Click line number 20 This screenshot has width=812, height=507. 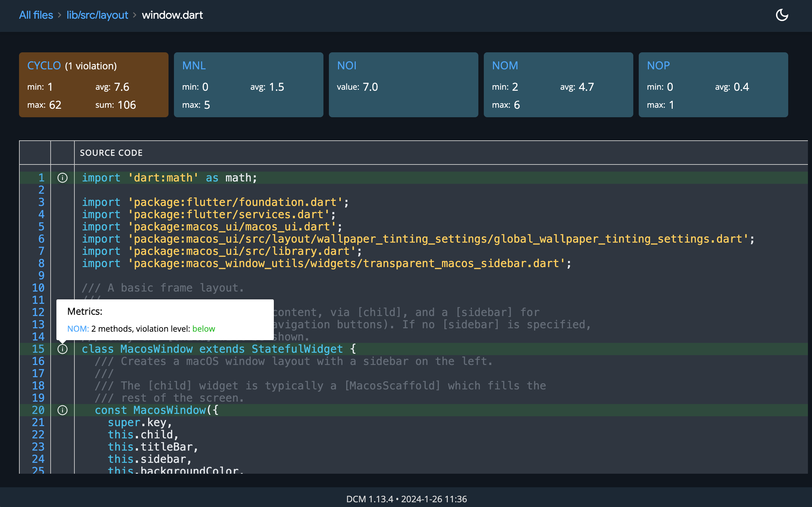click(38, 410)
